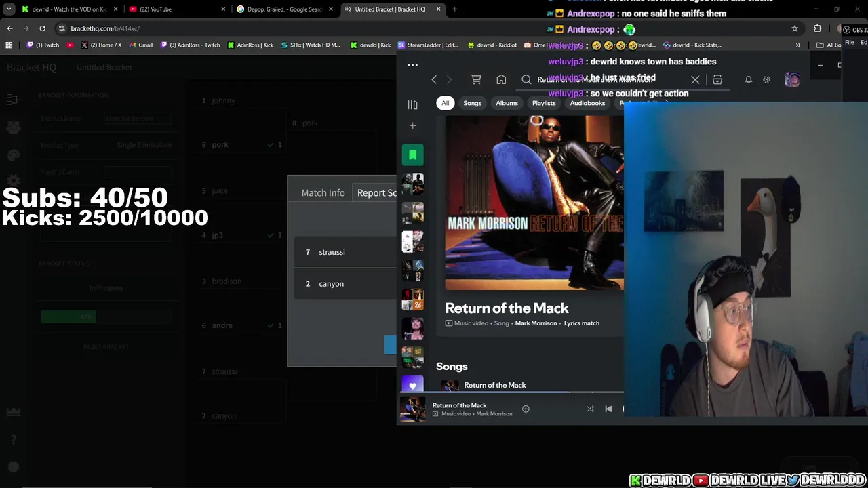Click jp3 entry in bracket
This screenshot has width=868, height=488.
[x=242, y=235]
